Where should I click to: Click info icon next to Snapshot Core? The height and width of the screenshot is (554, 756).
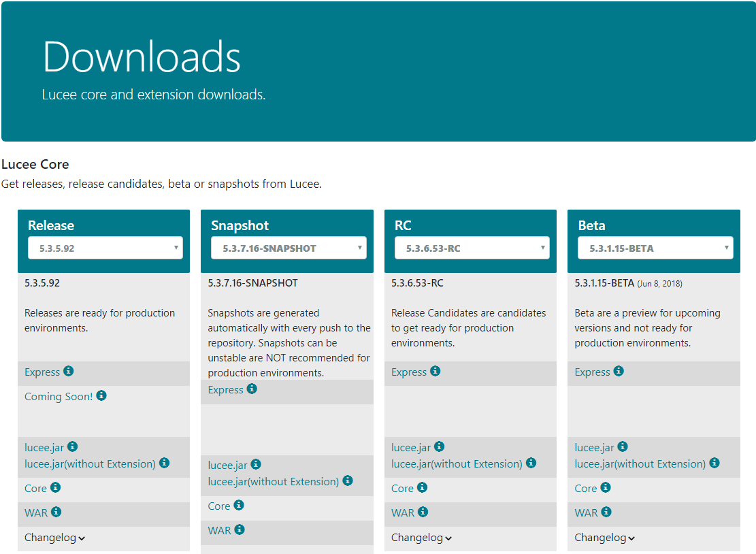[239, 505]
